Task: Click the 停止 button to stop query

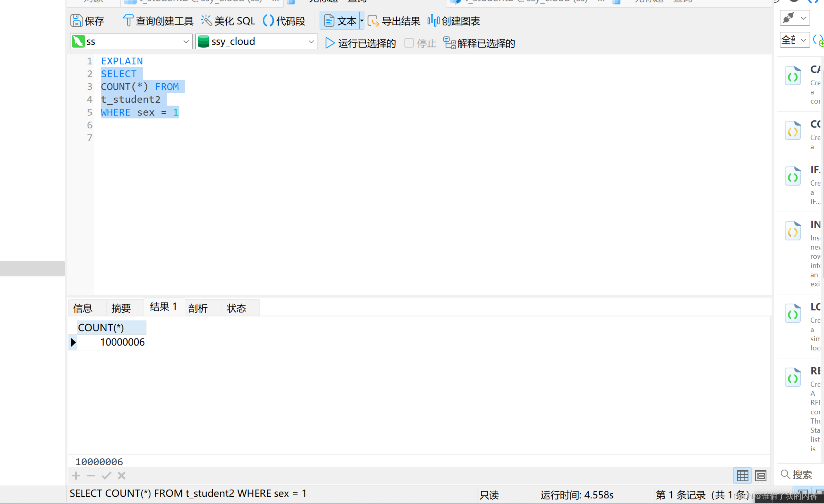Action: pyautogui.click(x=420, y=42)
